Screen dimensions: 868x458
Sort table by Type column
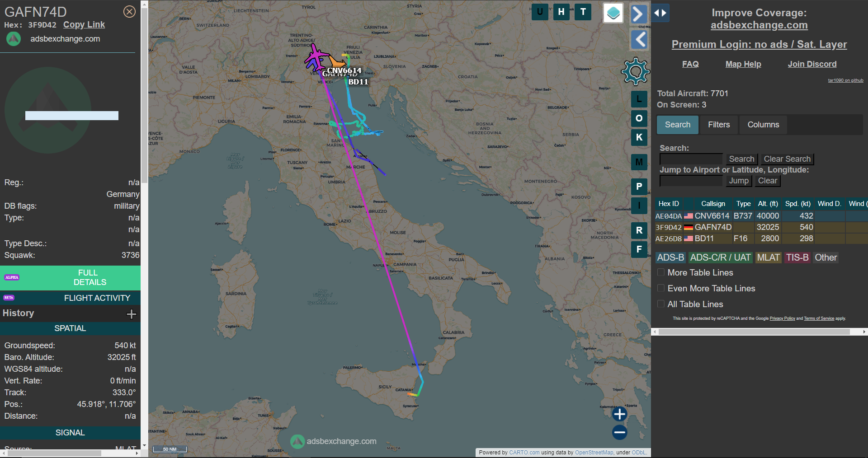(743, 204)
